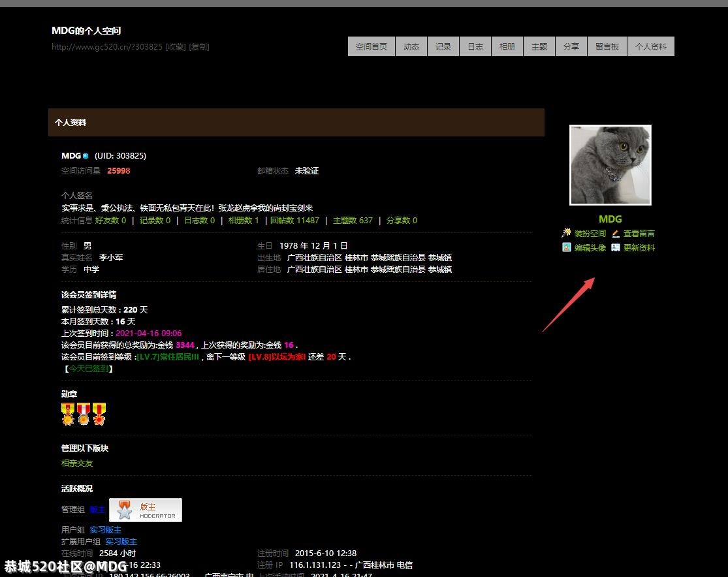This screenshot has width=728, height=577.
Task: Select the 个人资料 tab
Action: tap(651, 46)
